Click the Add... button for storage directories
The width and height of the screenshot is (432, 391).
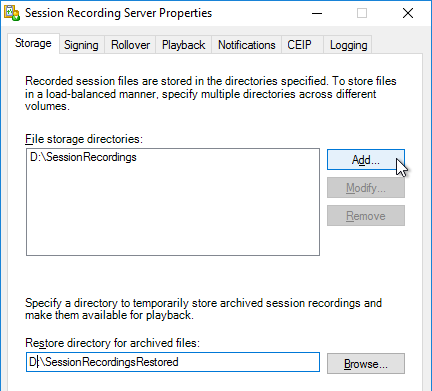click(366, 160)
